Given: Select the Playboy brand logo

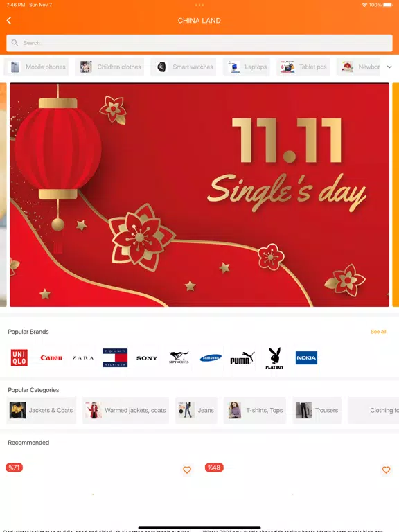Looking at the screenshot, I should [274, 358].
